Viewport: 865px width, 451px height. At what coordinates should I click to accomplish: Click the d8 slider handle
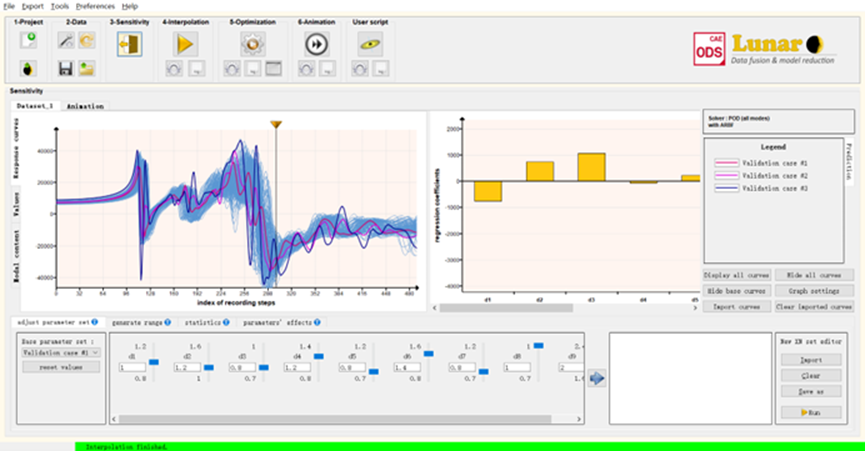pos(538,346)
